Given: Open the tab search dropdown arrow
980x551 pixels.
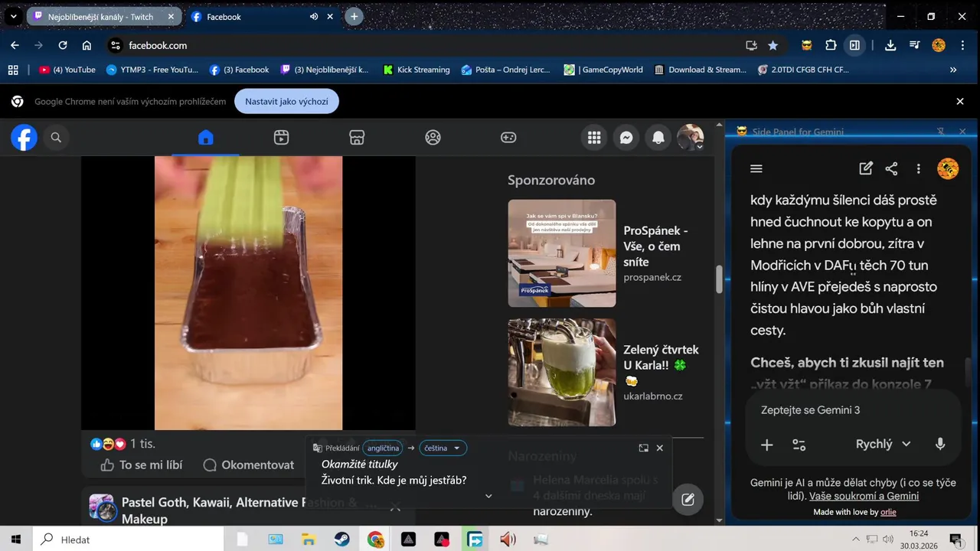Looking at the screenshot, I should click(14, 17).
